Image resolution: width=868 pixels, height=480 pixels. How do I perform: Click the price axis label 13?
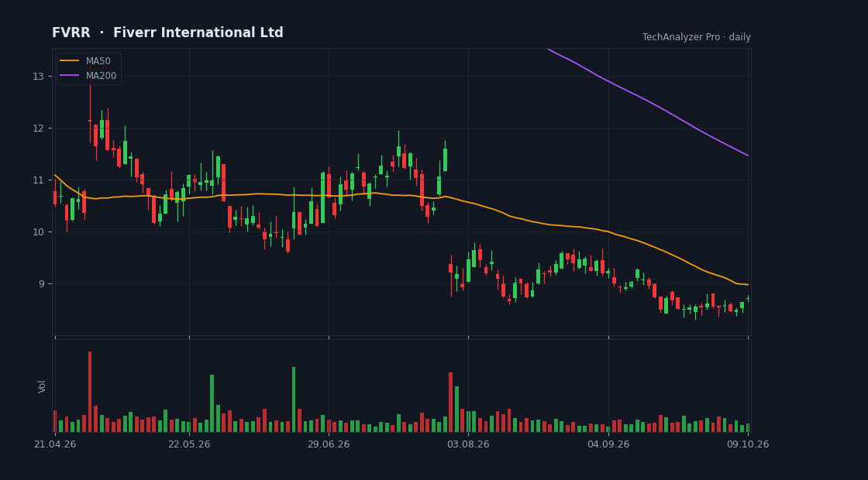click(x=38, y=77)
